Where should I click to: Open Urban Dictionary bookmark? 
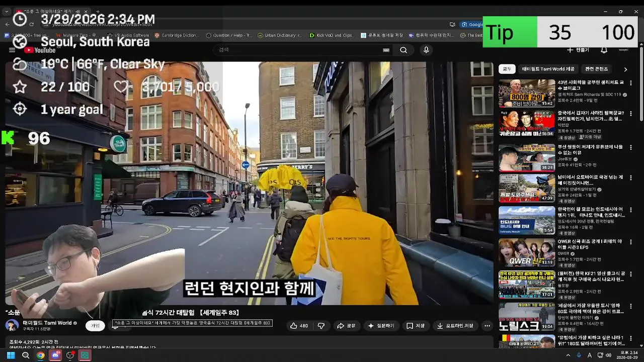[280, 35]
